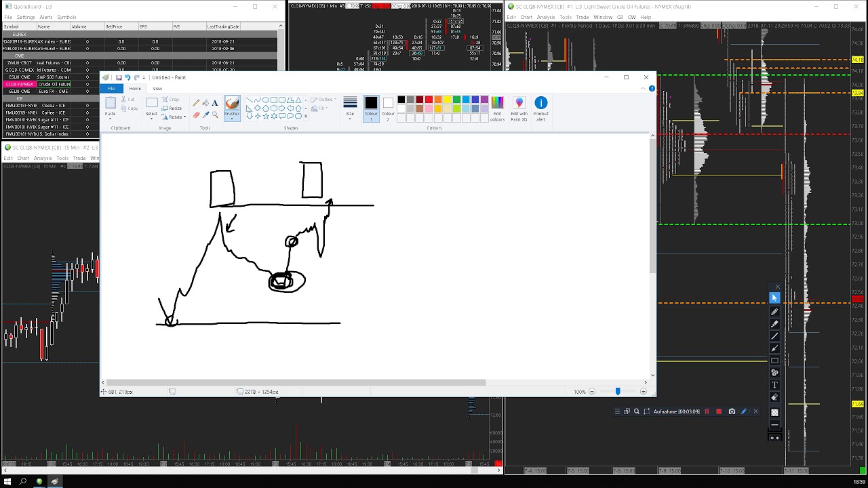Select Colour 2 in Paint
The image size is (868, 488).
click(x=388, y=107)
